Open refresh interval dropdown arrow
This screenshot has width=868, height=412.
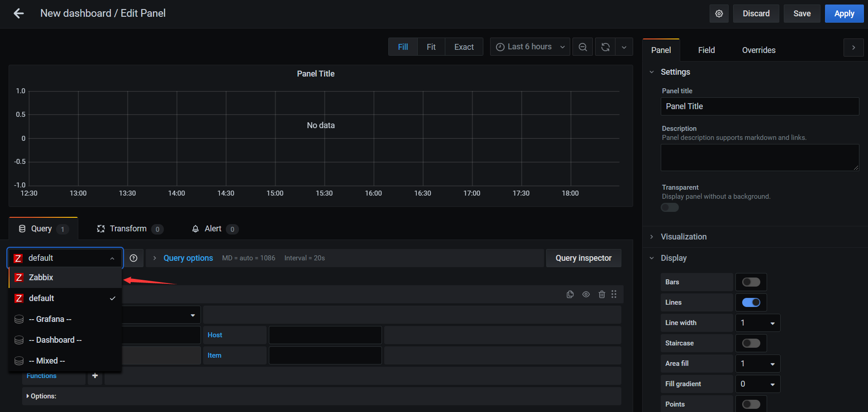(x=624, y=47)
